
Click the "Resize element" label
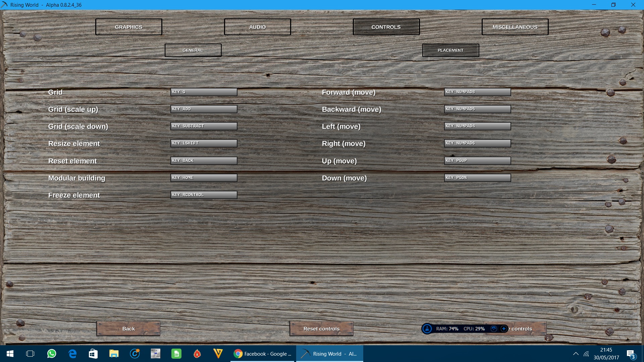[74, 143]
